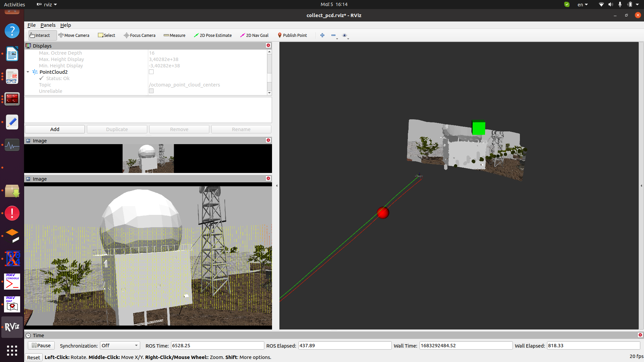Expand the add-tool plus button menu
The image size is (644, 362).
point(322,35)
